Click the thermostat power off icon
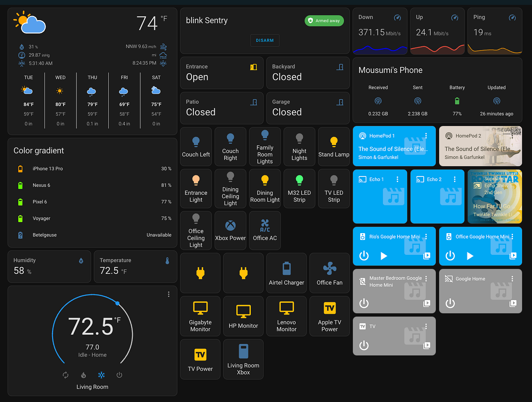The image size is (532, 402). click(x=119, y=375)
